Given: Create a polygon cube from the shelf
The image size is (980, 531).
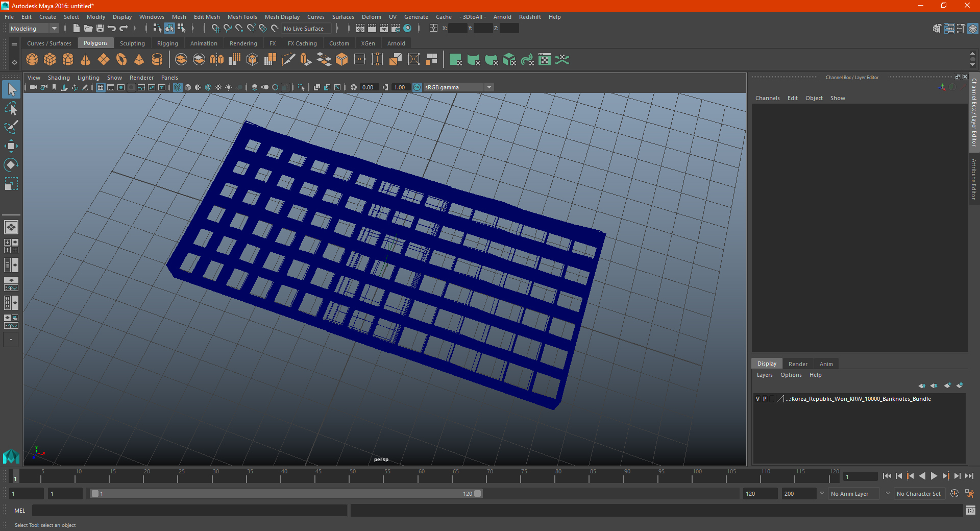Looking at the screenshot, I should [x=50, y=60].
